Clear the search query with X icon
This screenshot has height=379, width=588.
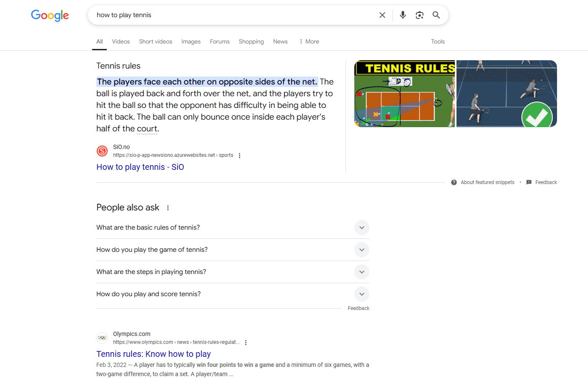[x=382, y=15]
